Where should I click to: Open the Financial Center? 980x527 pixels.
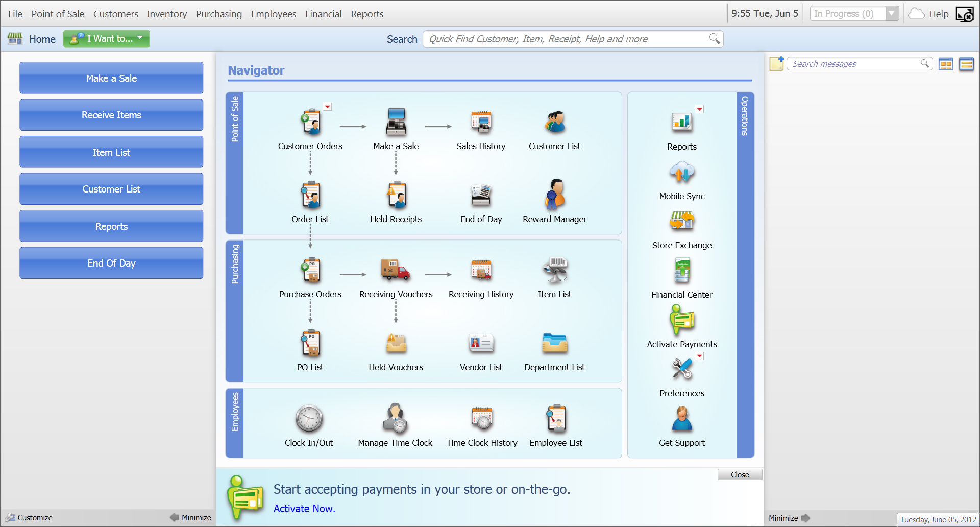682,271
